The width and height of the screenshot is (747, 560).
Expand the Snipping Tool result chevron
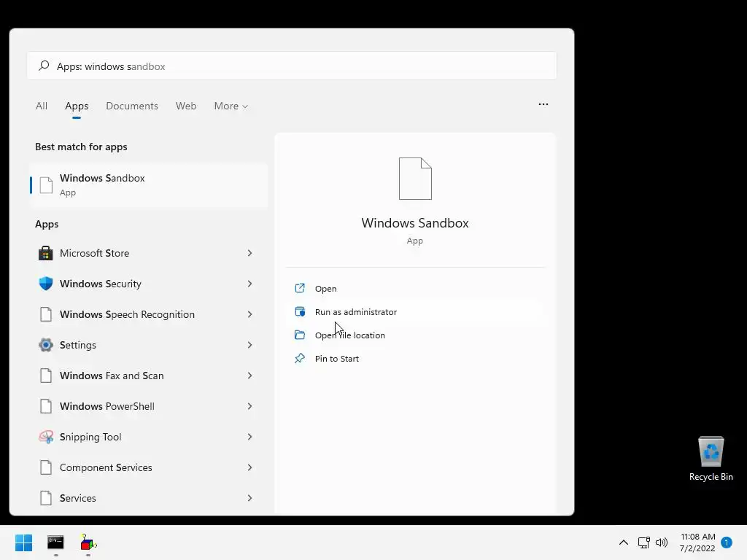(249, 437)
